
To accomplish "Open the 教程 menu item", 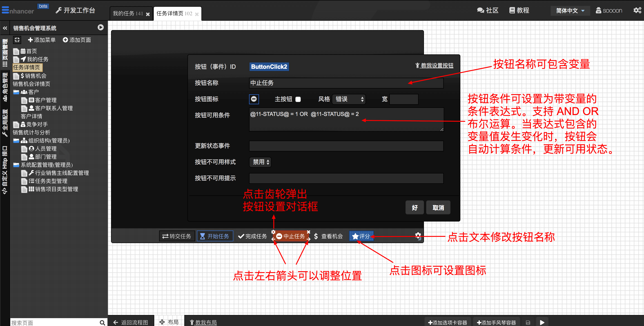I will [x=519, y=10].
